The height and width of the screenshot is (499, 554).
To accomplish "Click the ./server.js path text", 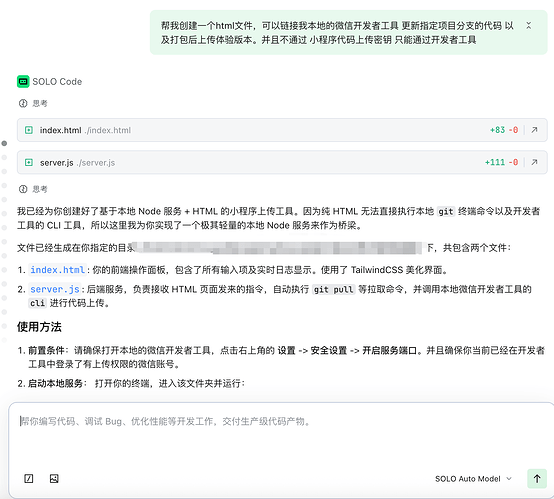I will click(96, 163).
